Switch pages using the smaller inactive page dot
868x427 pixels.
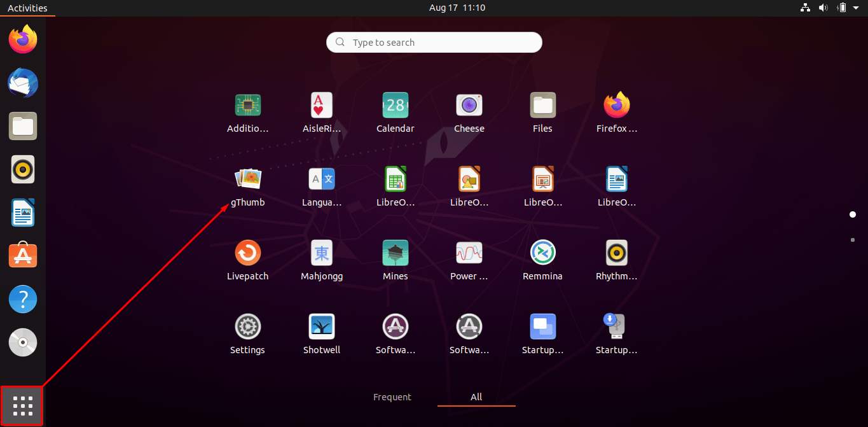(x=853, y=240)
